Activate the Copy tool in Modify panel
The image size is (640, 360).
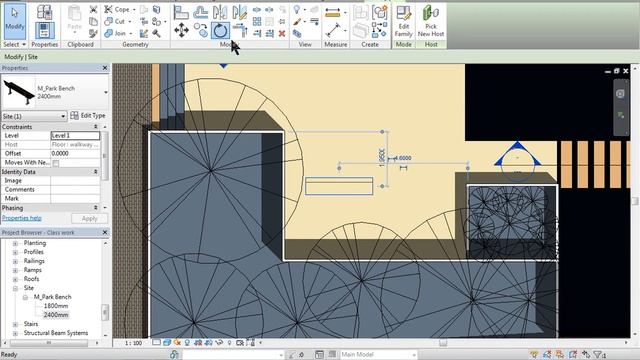200,31
